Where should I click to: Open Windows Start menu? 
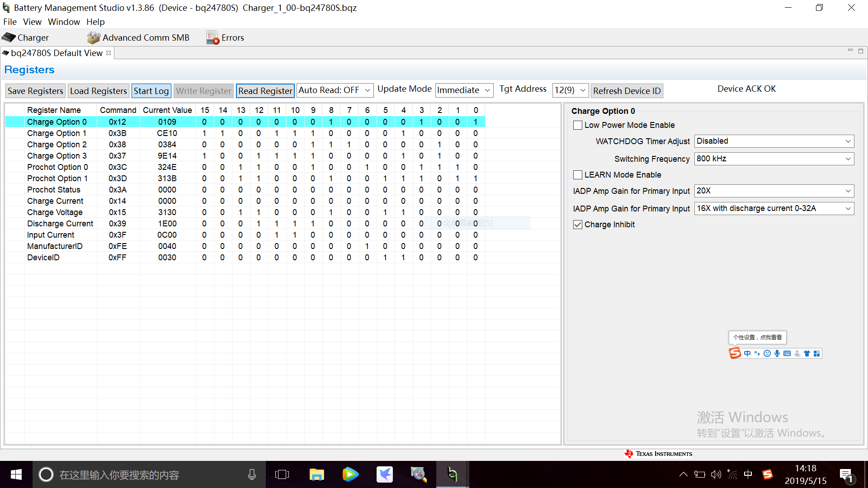pyautogui.click(x=16, y=474)
